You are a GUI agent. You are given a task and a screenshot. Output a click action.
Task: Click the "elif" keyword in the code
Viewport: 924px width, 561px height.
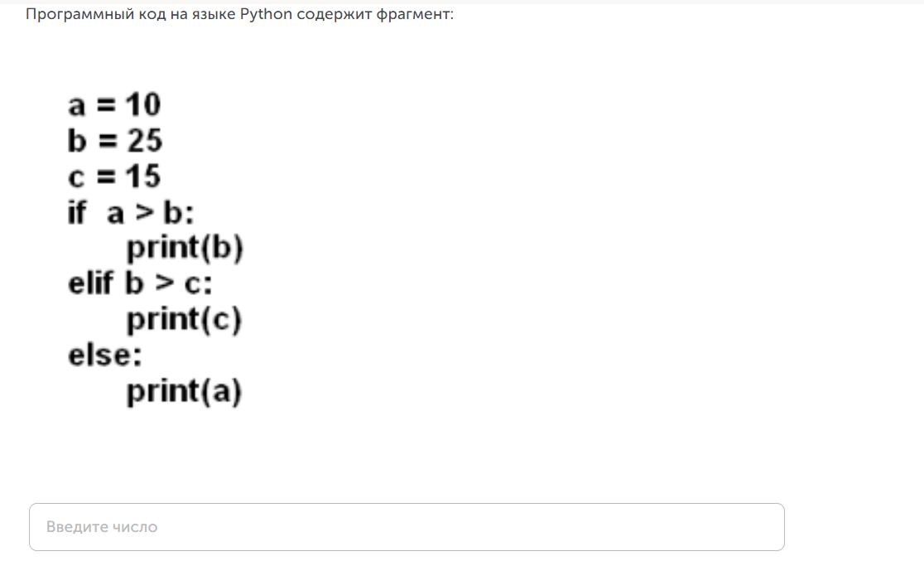[x=89, y=284]
